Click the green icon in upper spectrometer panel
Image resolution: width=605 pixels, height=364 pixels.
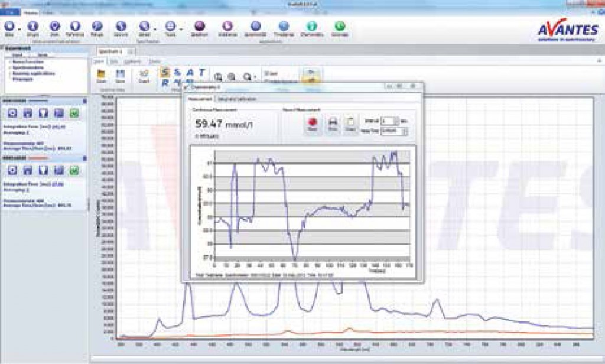point(74,113)
